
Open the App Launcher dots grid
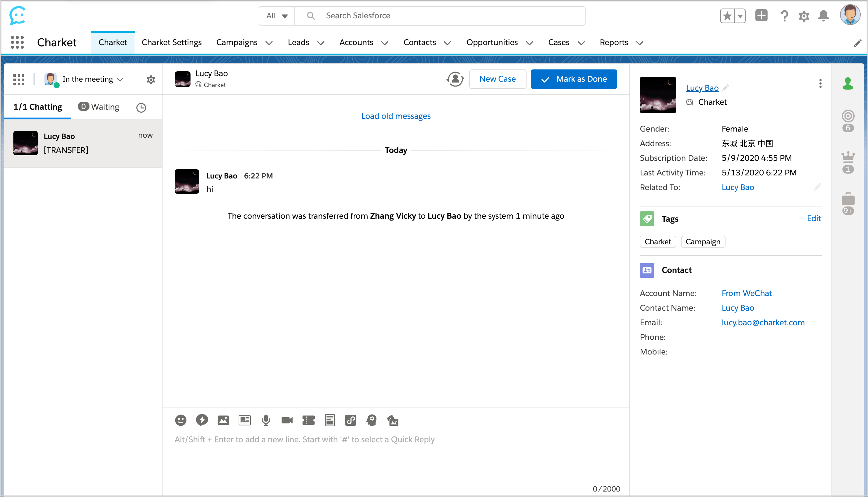(x=17, y=42)
